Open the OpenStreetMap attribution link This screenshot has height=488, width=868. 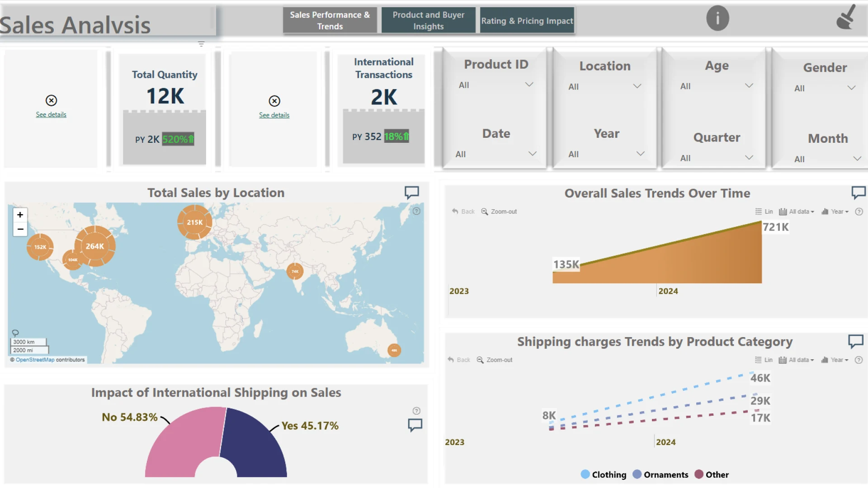click(x=35, y=360)
